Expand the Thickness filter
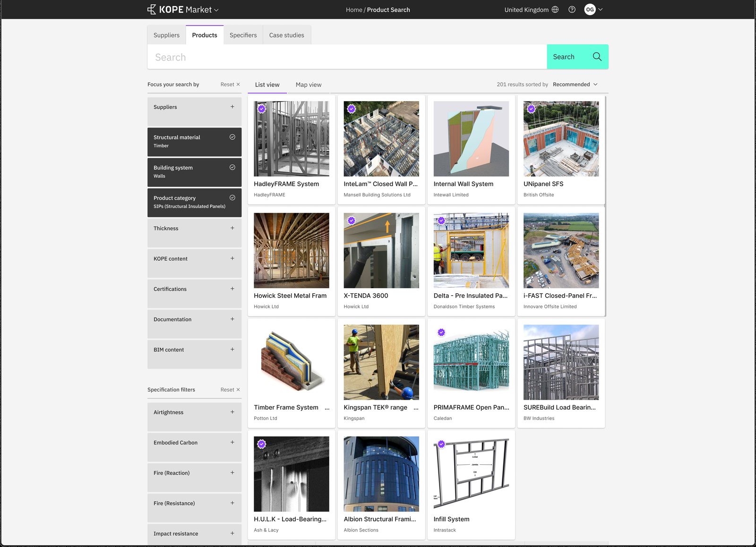This screenshot has width=756, height=547. coord(194,233)
